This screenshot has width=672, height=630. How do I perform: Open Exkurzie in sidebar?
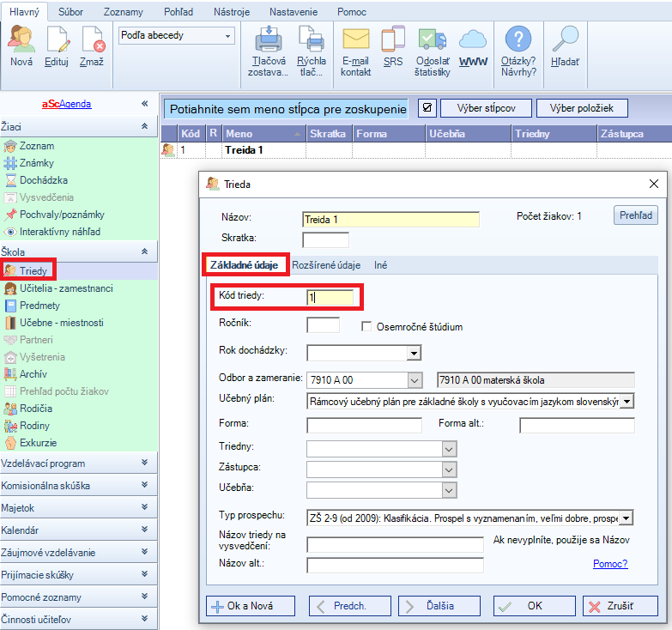(x=38, y=442)
